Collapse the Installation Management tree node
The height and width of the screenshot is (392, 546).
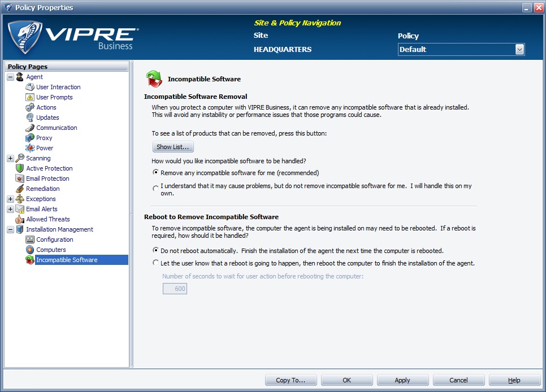pyautogui.click(x=10, y=229)
